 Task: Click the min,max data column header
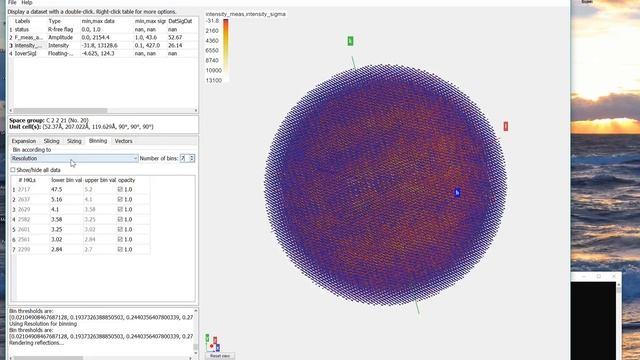click(98, 21)
